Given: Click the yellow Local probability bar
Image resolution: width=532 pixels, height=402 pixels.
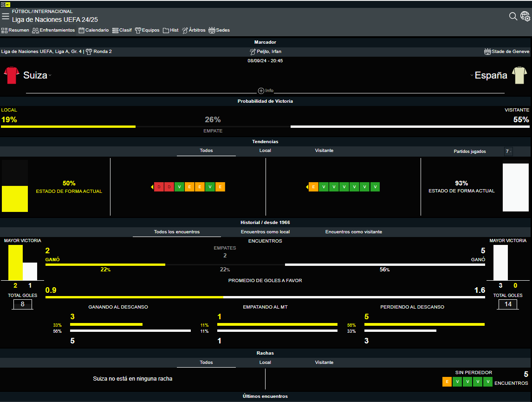Looking at the screenshot, I should (x=68, y=126).
